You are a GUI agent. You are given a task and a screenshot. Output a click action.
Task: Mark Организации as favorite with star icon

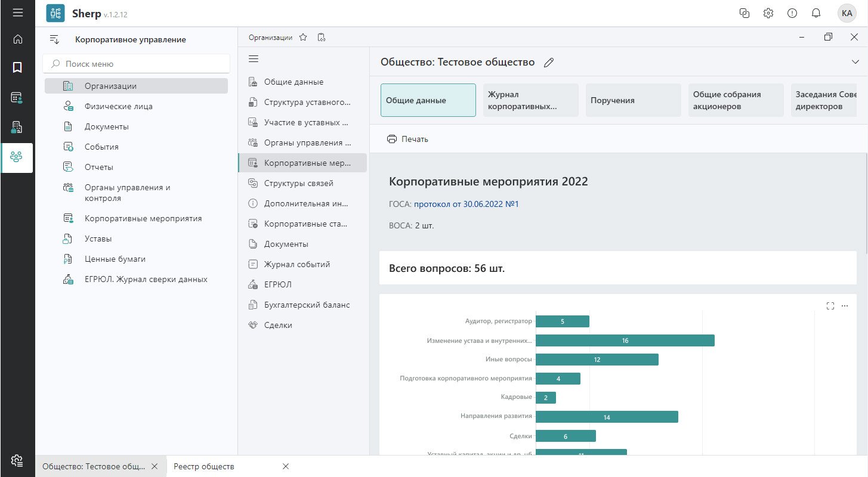[x=303, y=38]
